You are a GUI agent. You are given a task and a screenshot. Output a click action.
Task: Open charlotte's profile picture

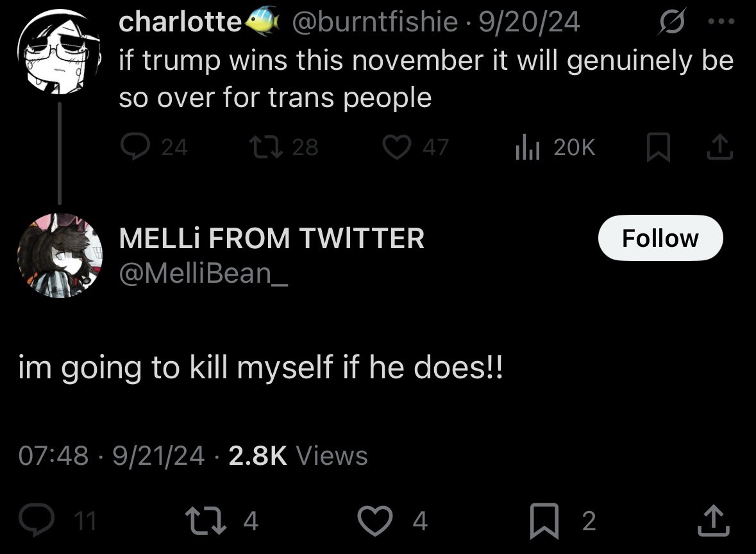[59, 52]
